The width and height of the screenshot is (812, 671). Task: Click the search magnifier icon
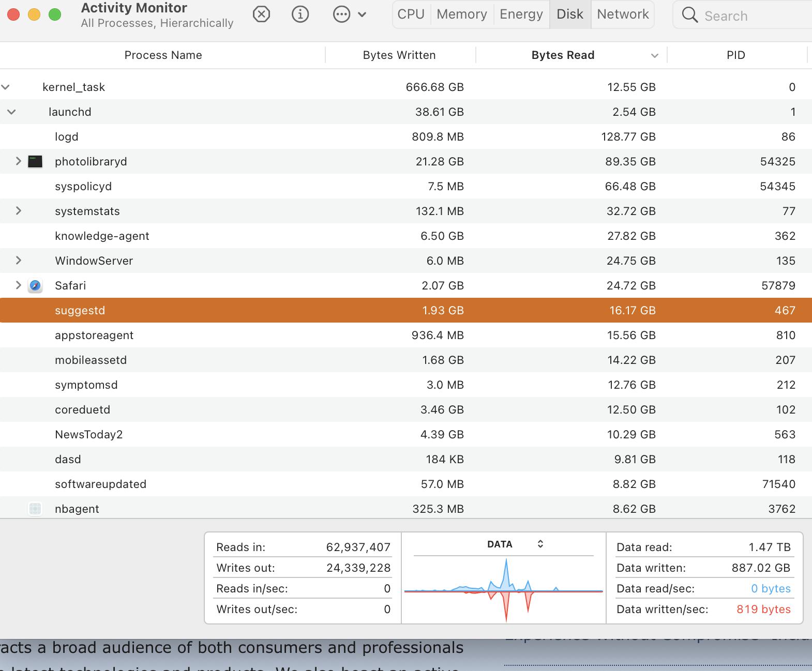[x=690, y=15]
